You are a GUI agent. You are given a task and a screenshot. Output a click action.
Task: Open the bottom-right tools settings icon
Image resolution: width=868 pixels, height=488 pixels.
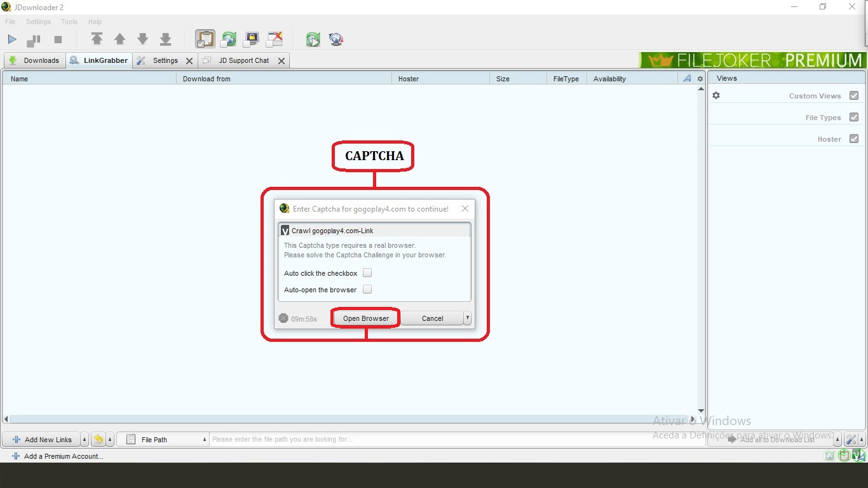tap(851, 439)
